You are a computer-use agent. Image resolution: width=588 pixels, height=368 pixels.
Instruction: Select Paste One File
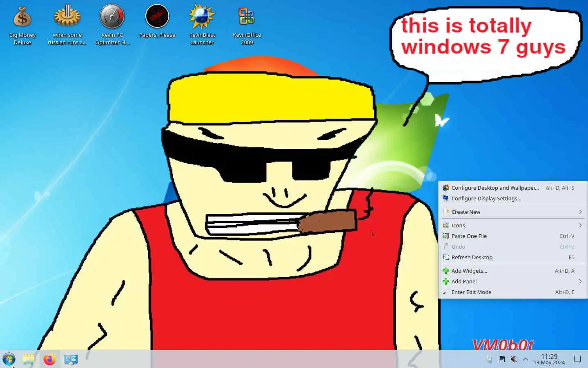click(x=513, y=236)
